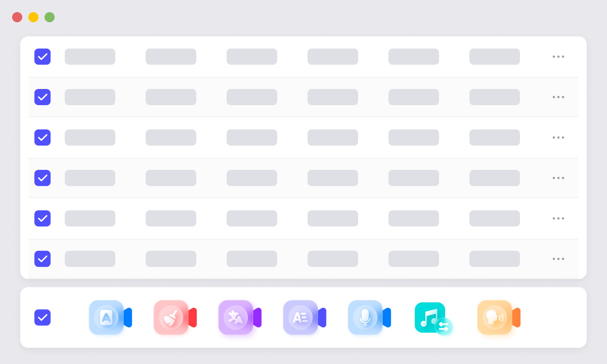Toggle the fourth row checkbox
The height and width of the screenshot is (364, 607).
pyautogui.click(x=42, y=178)
